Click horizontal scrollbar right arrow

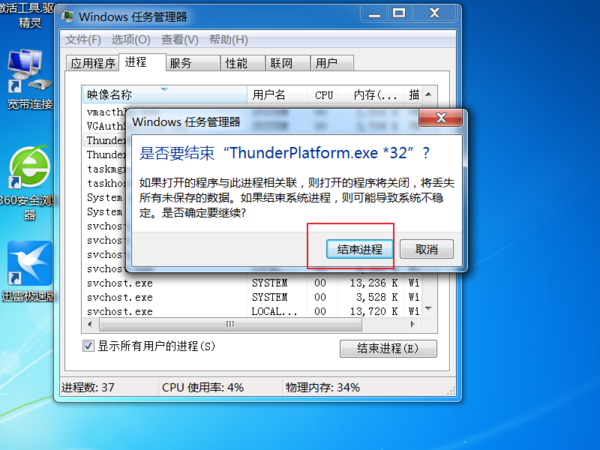(x=412, y=324)
